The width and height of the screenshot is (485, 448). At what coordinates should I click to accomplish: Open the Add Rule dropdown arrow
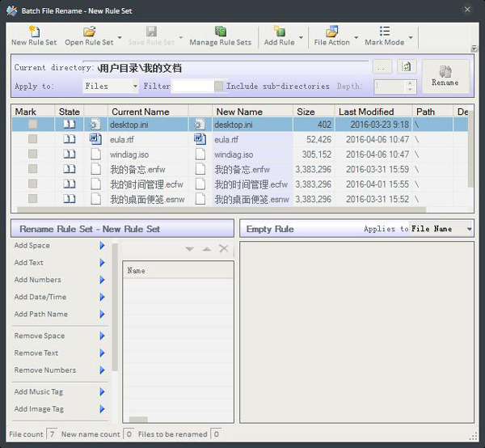pyautogui.click(x=301, y=37)
